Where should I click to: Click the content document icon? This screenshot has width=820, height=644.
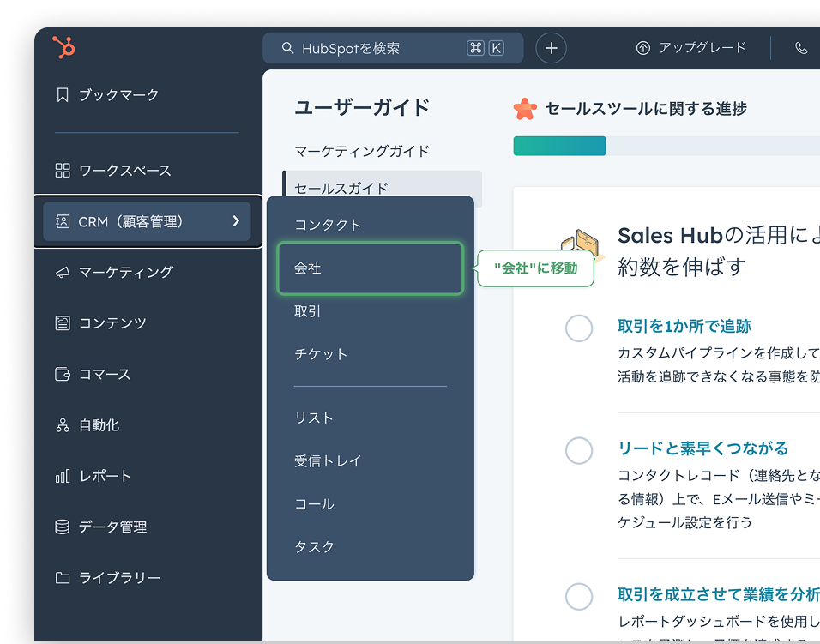63,323
